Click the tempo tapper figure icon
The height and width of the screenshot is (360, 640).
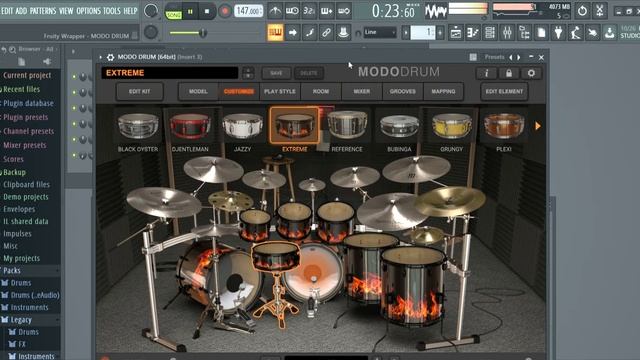[x=576, y=32]
